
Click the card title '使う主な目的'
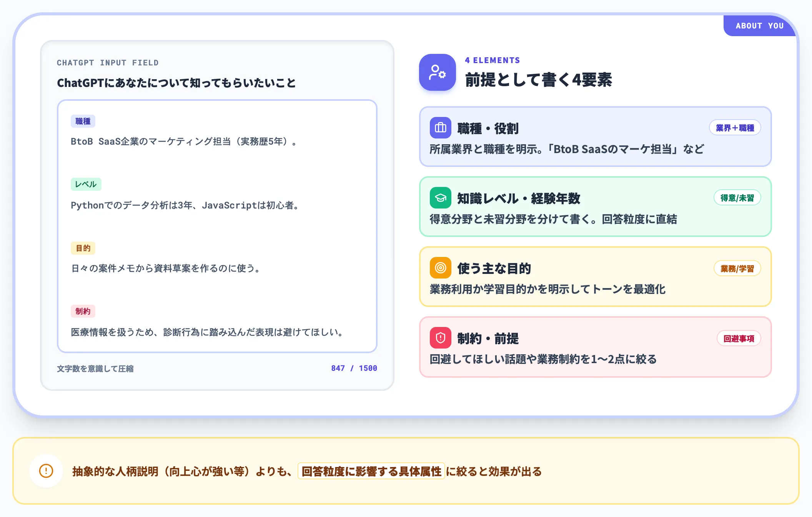point(494,268)
